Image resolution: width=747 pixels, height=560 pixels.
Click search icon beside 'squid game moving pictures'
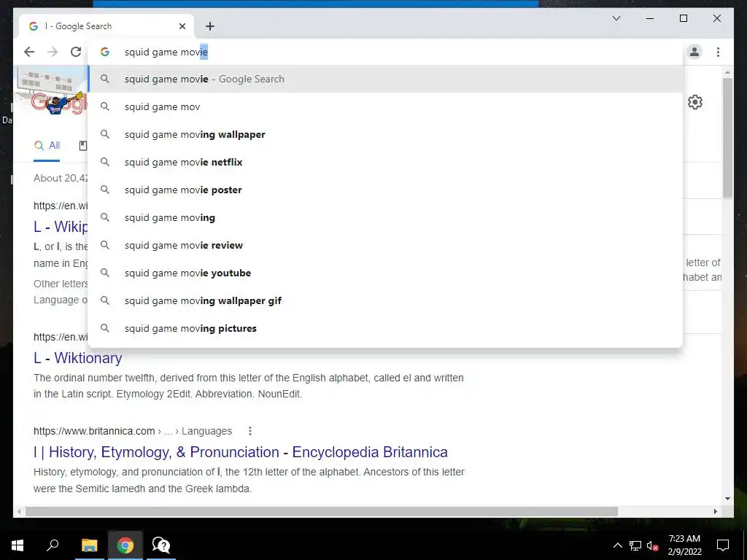(105, 328)
